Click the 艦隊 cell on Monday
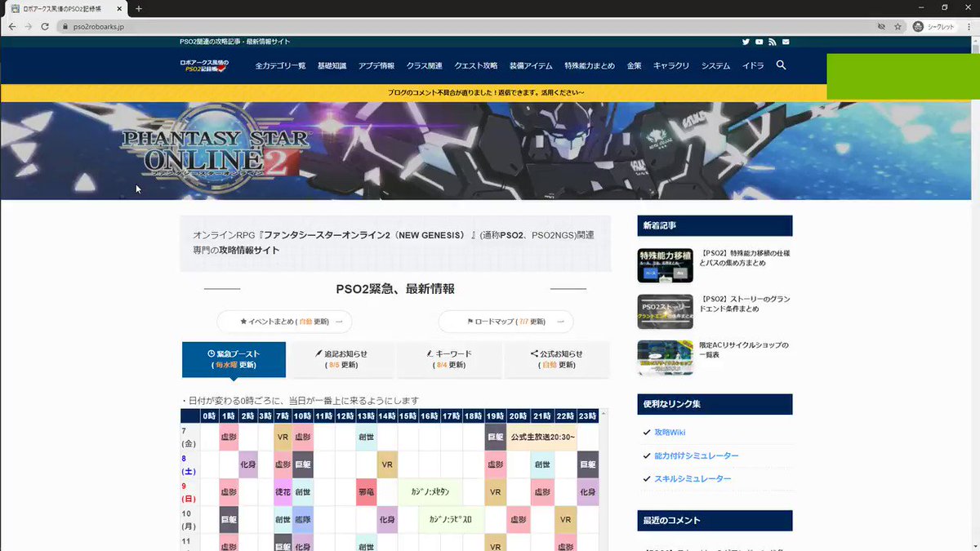 tap(302, 519)
